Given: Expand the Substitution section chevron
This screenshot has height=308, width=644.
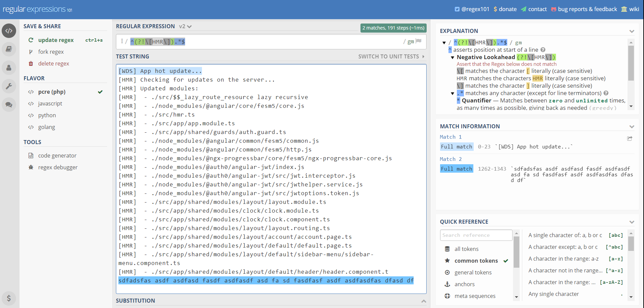Looking at the screenshot, I should point(424,301).
